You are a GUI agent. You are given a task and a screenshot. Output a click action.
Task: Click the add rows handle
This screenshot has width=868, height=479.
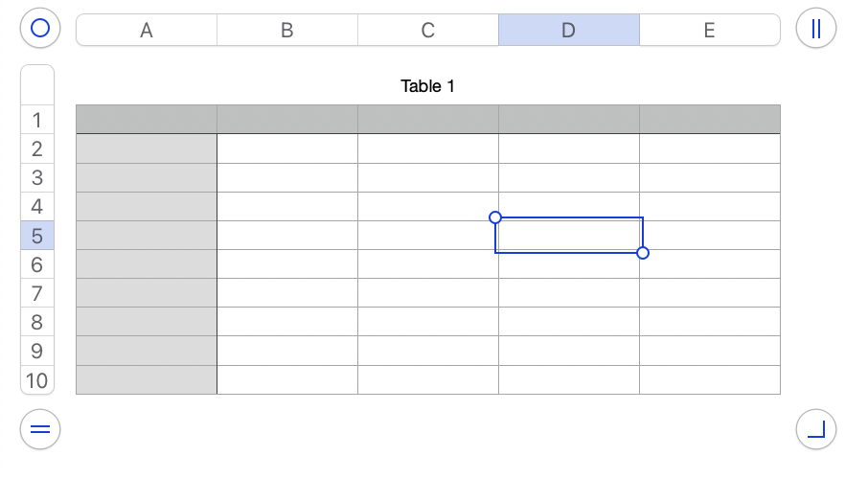[40, 428]
